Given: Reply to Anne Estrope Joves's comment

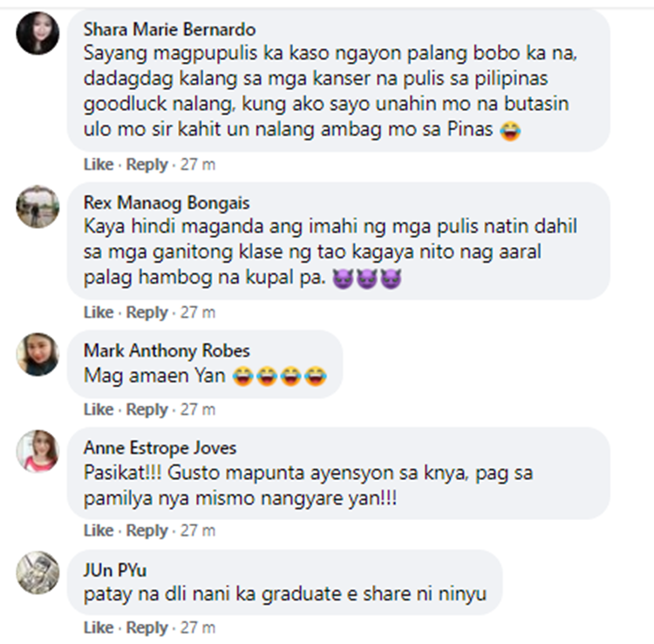Looking at the screenshot, I should point(146,531).
